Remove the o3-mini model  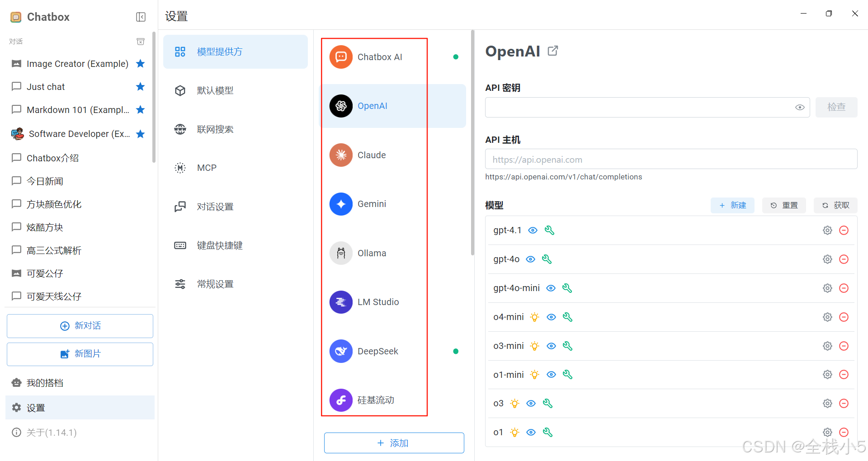pyautogui.click(x=844, y=346)
